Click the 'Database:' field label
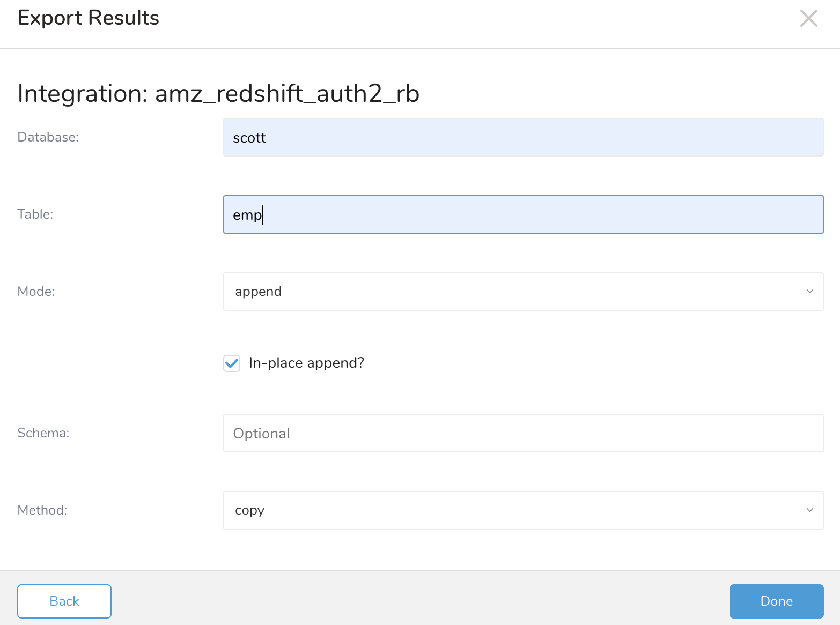The image size is (840, 625). coord(48,137)
